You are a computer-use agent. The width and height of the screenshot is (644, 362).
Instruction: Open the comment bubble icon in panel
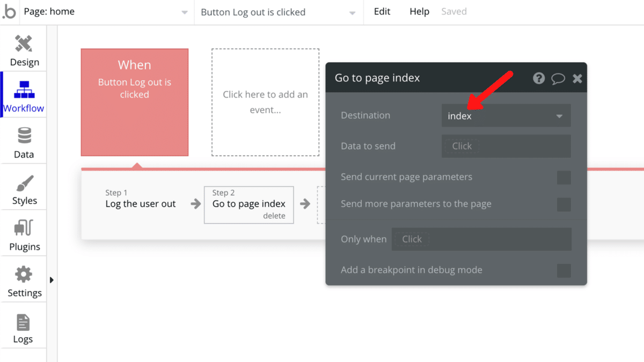click(x=558, y=78)
